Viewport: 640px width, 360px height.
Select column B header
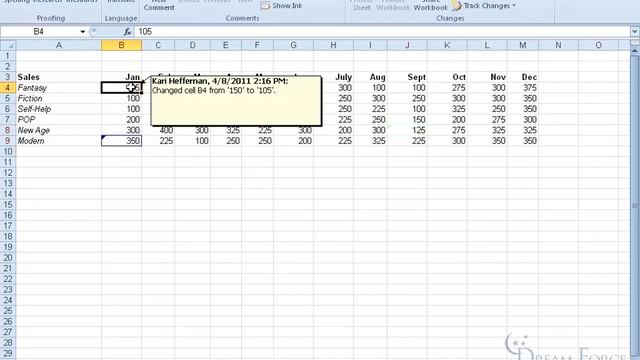(x=121, y=45)
